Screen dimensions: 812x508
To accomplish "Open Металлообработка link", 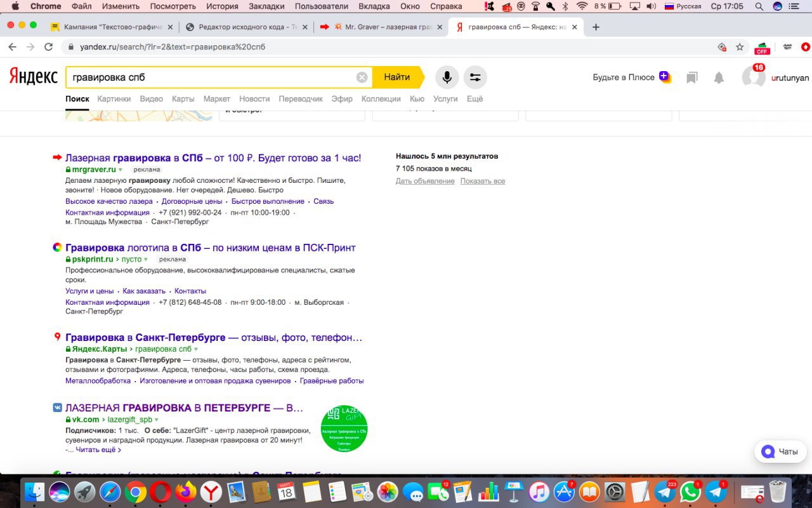I will (x=98, y=381).
